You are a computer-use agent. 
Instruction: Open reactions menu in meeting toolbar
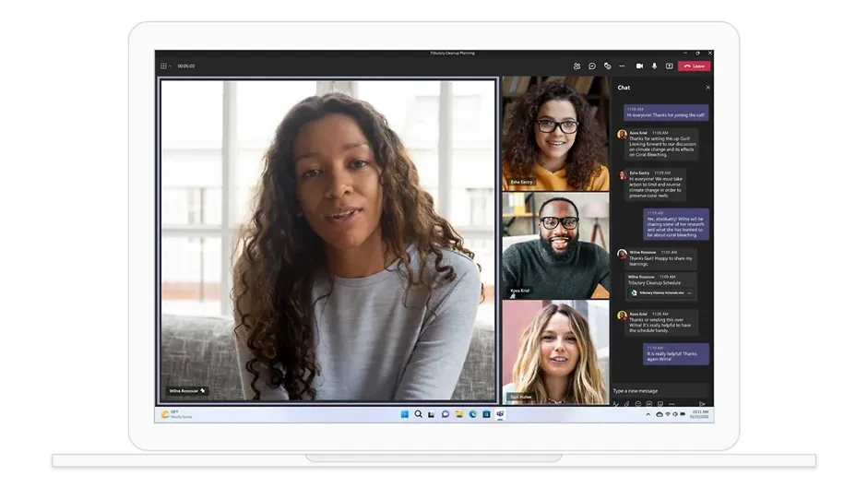(607, 66)
